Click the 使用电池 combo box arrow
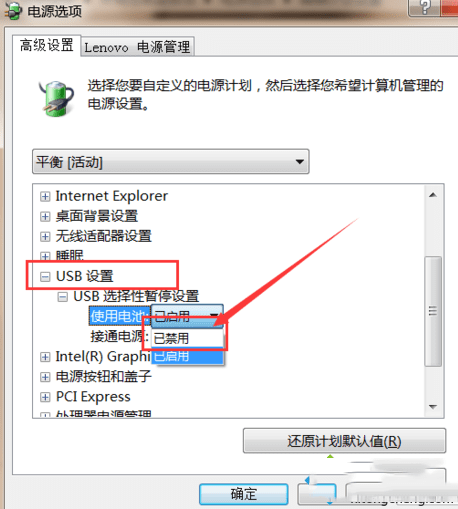The width and height of the screenshot is (458, 509). click(x=214, y=315)
